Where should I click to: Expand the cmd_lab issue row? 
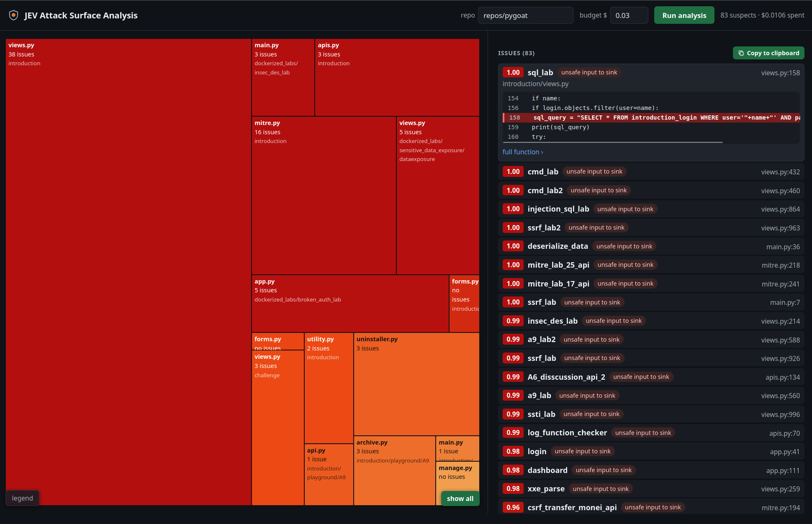pos(651,171)
